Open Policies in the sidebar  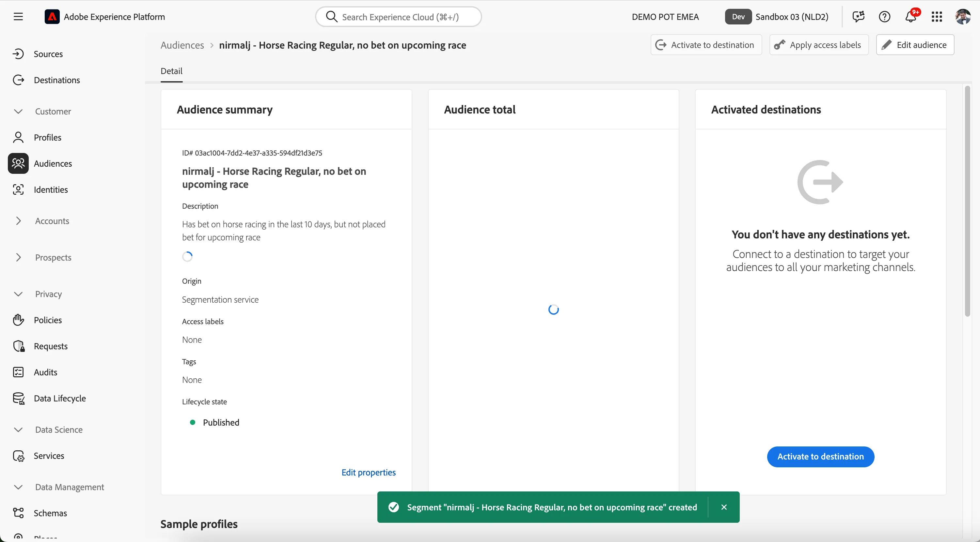pos(48,320)
